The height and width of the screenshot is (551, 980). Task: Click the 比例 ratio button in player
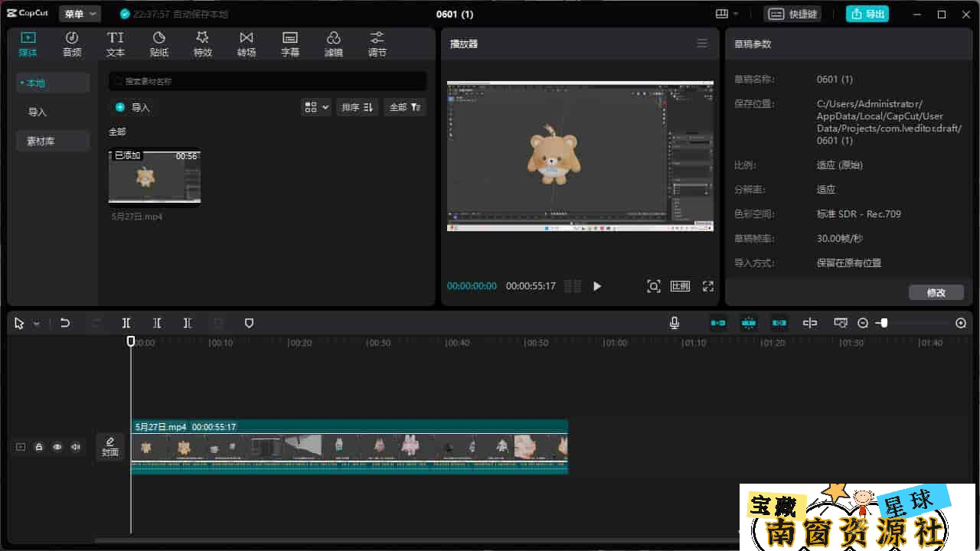tap(680, 286)
